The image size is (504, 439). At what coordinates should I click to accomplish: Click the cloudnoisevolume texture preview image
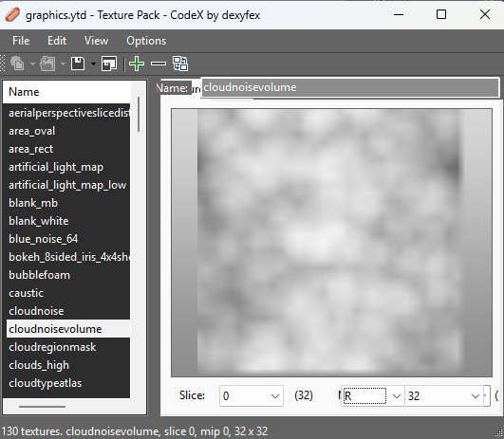(x=331, y=243)
